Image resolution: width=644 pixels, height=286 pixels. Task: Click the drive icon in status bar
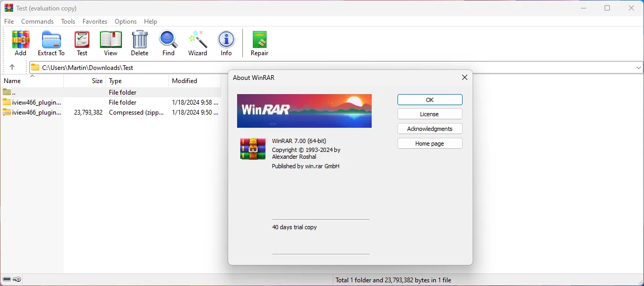(x=6, y=280)
